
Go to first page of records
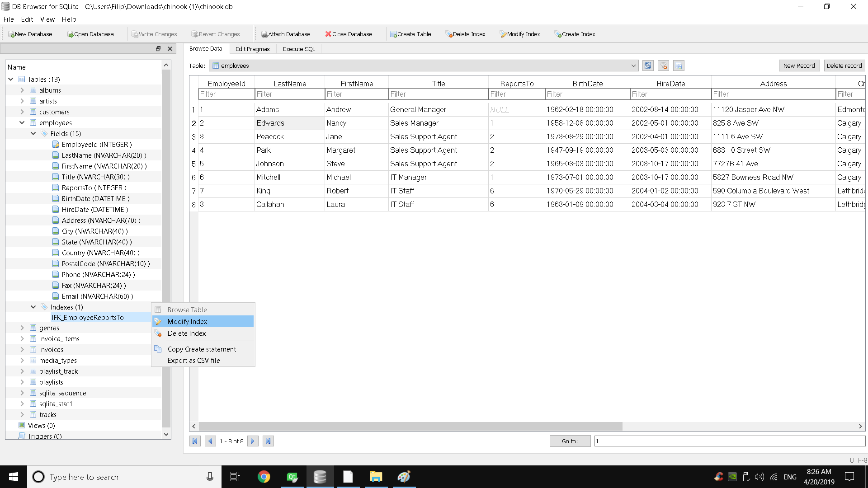(195, 441)
